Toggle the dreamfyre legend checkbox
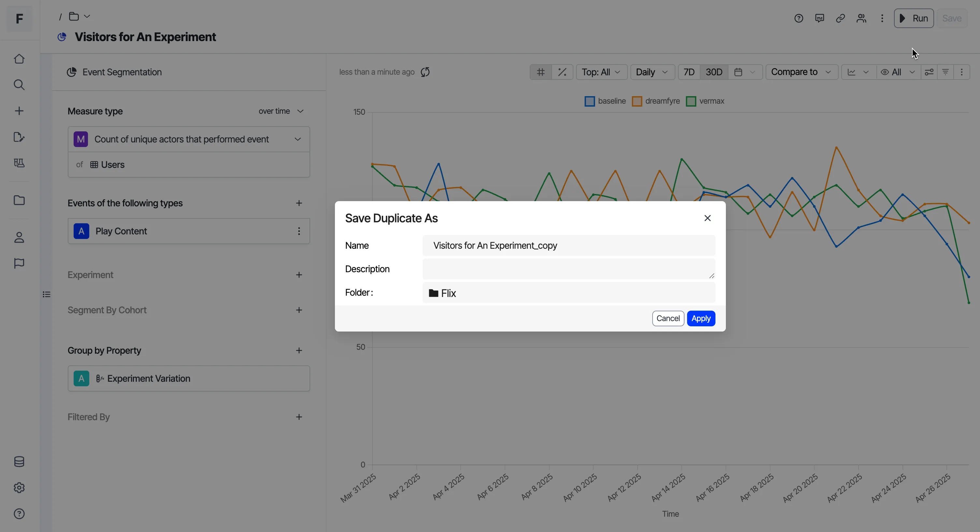Screen dimensions: 980x532 (x=637, y=102)
